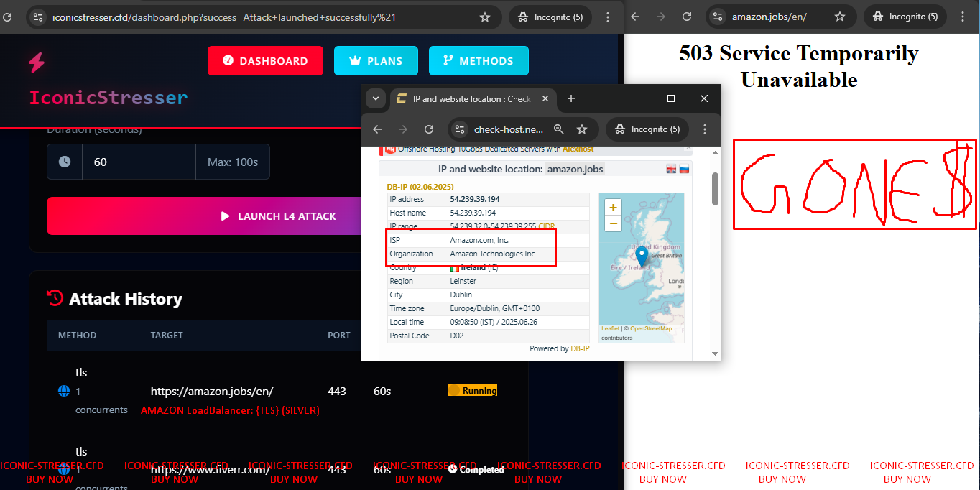Click the amazon.jobs field in the location heading
This screenshot has width=980, height=490.
(575, 169)
